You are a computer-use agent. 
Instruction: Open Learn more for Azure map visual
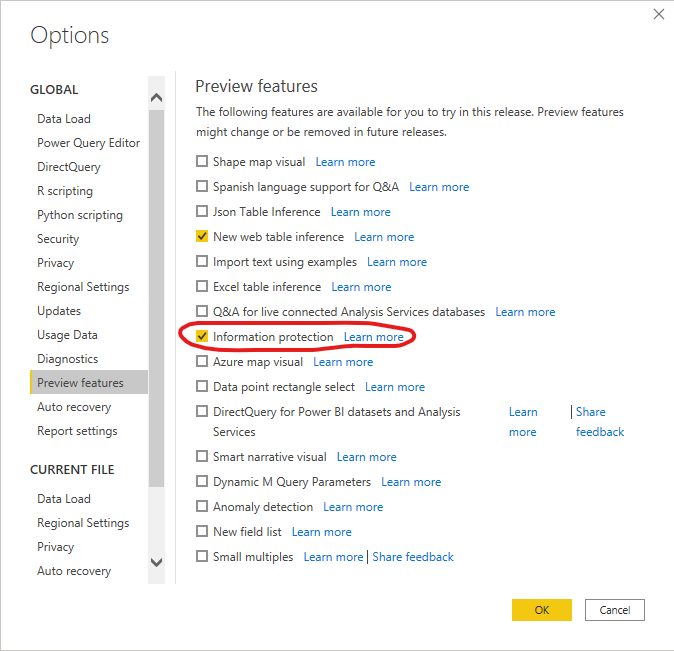(x=343, y=362)
